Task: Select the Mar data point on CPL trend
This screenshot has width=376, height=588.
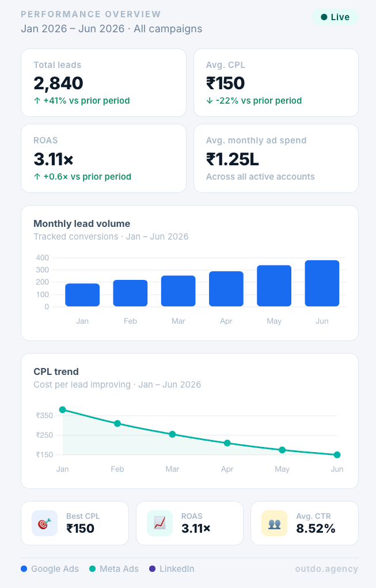Action: 172,434
